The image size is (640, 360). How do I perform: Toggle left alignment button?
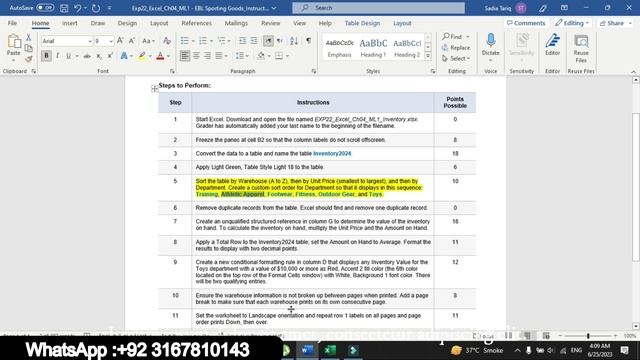(185, 56)
